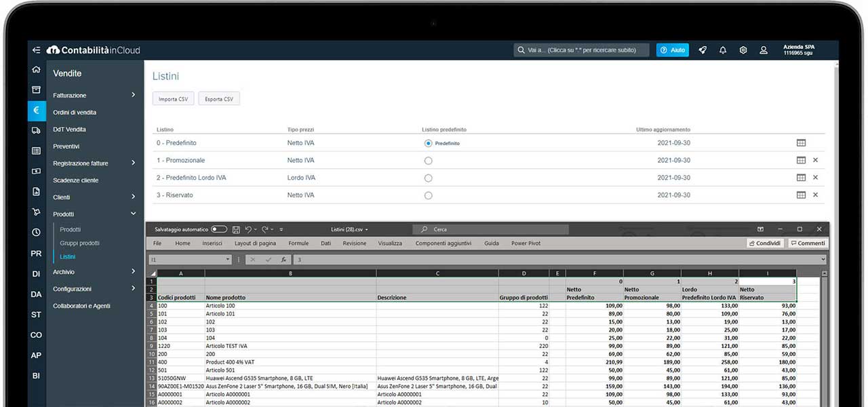868x407 pixels.
Task: Open Excel Home tab
Action: click(182, 243)
